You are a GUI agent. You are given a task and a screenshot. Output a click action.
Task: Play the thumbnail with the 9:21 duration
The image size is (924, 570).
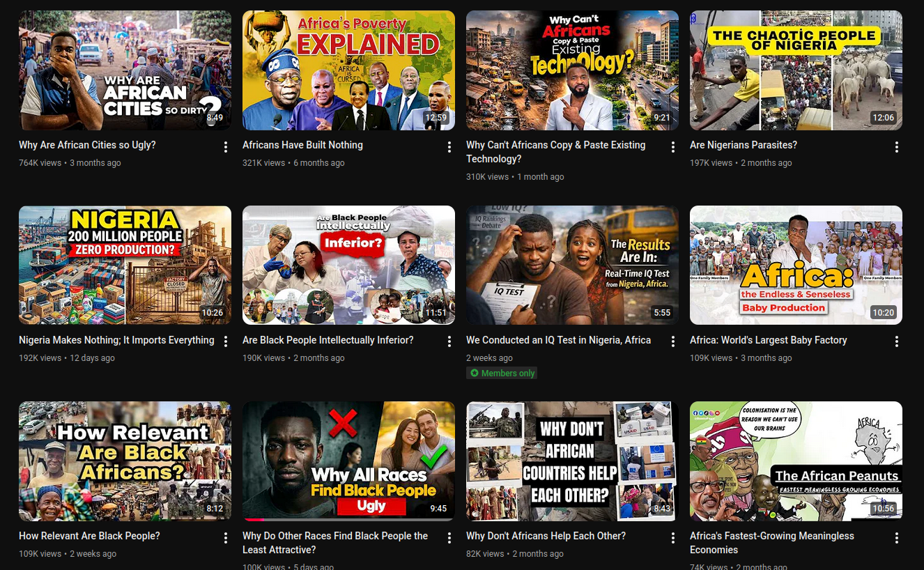[x=571, y=70]
